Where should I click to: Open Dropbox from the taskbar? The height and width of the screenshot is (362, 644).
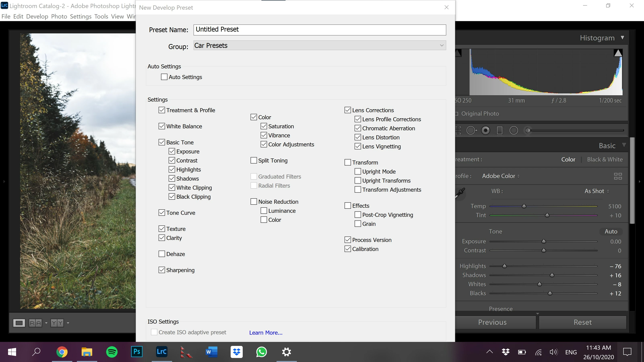(236, 352)
